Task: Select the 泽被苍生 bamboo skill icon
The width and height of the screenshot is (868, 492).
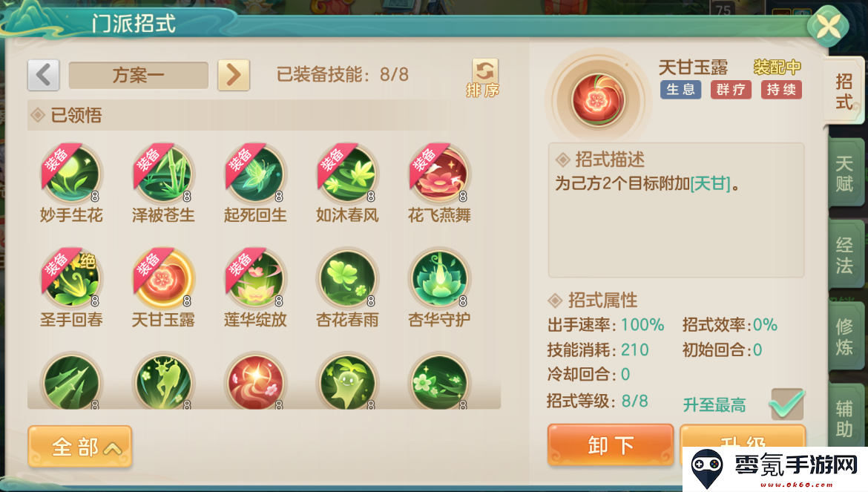Action: pos(163,174)
